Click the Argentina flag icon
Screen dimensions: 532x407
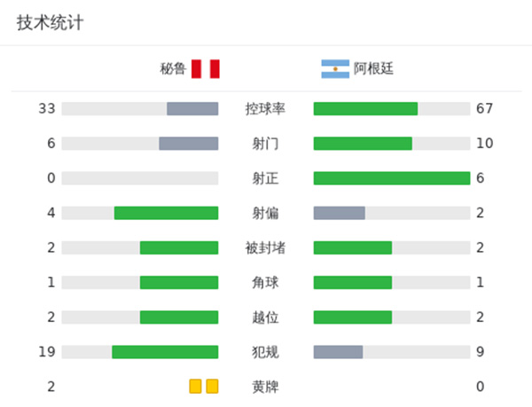(x=335, y=68)
